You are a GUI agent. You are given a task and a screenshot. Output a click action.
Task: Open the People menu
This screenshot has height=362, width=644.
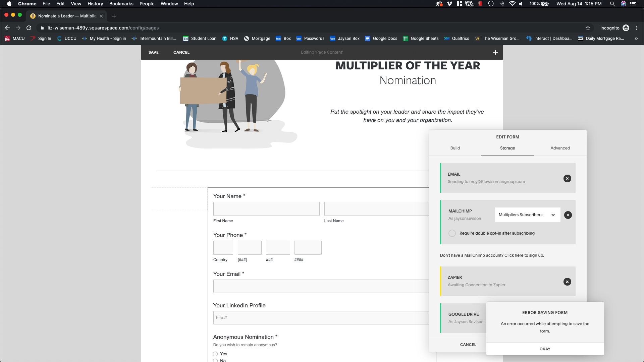point(147,4)
